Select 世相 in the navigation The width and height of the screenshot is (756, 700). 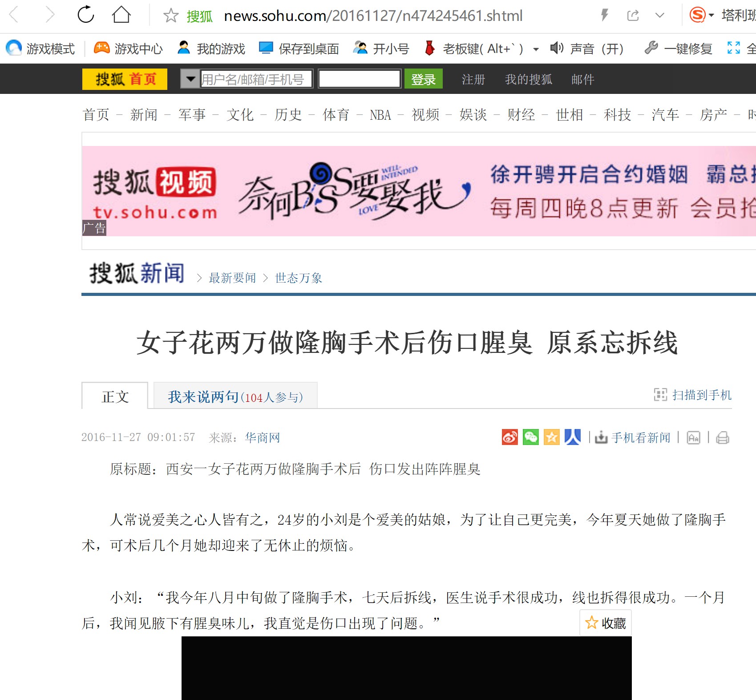pos(570,115)
